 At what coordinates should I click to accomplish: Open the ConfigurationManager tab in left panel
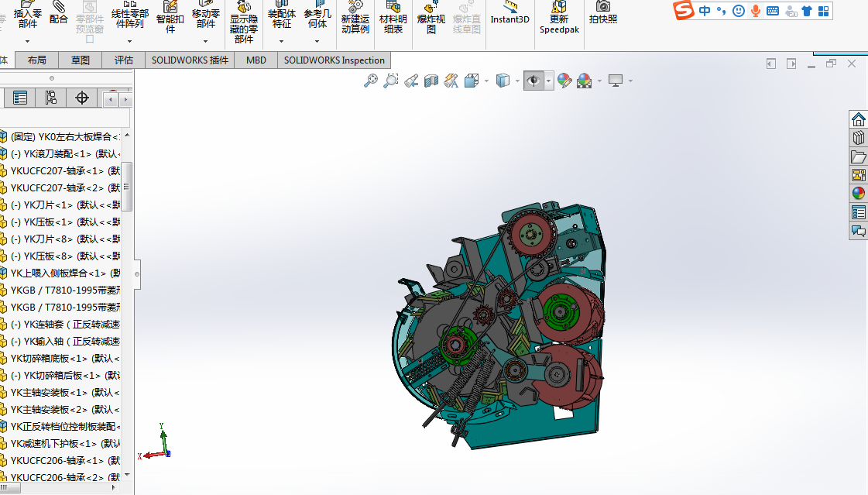click(51, 98)
